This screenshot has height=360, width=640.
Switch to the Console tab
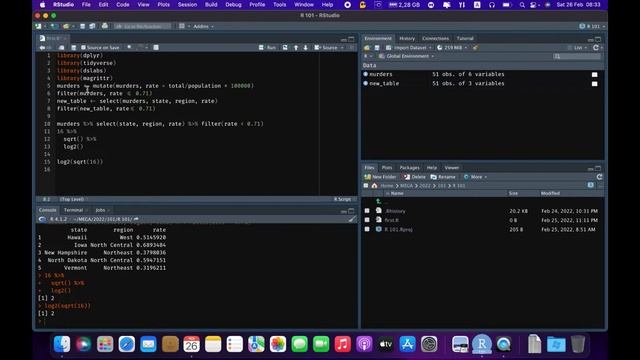click(x=47, y=210)
